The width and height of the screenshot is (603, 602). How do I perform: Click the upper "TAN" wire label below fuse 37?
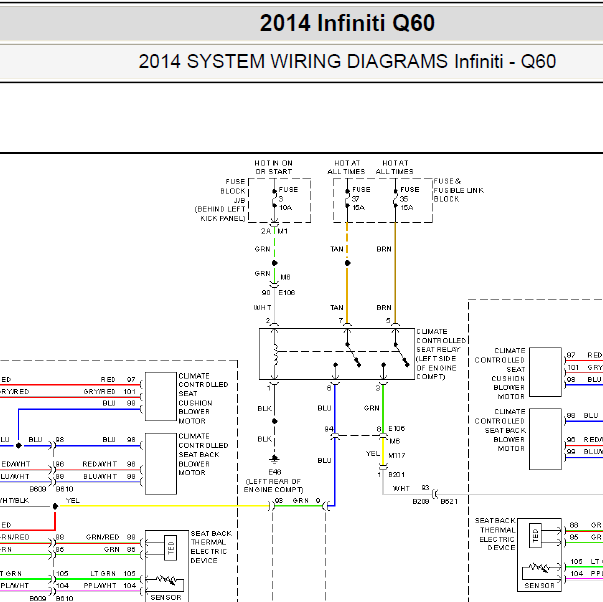tap(337, 249)
